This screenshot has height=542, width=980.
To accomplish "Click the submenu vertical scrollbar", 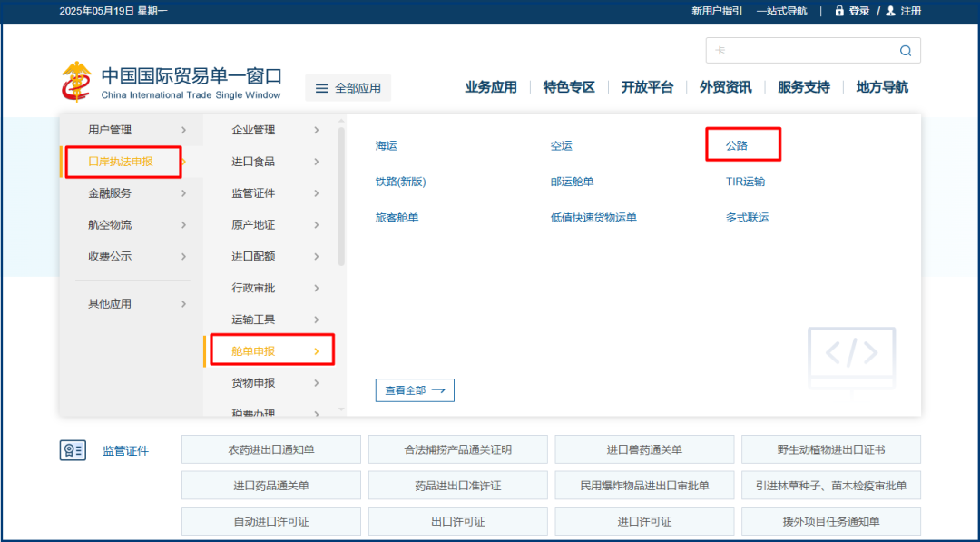I will [x=341, y=197].
